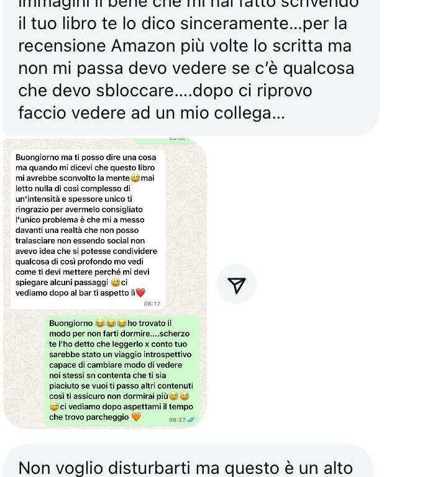Click the emoji before ci vediamo dopo aspettami
Screen dimensions: 448x477
[x=54, y=406]
